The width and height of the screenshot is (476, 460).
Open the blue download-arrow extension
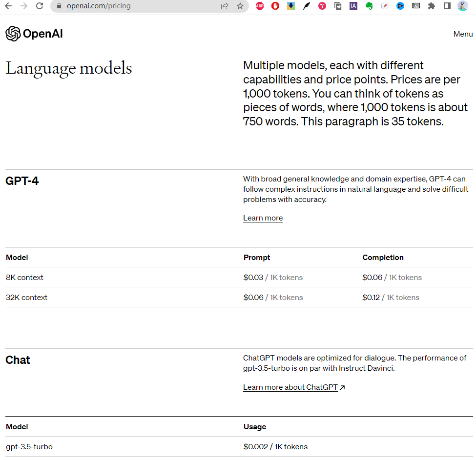(291, 6)
